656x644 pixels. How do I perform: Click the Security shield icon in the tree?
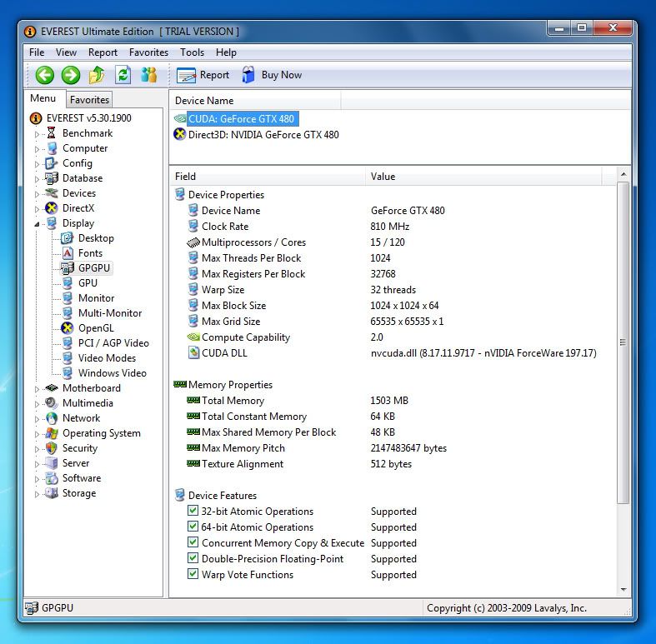pos(52,448)
